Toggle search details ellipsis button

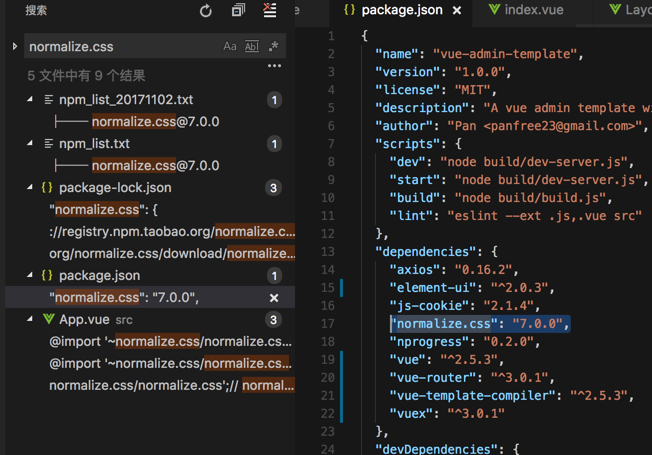[x=274, y=66]
